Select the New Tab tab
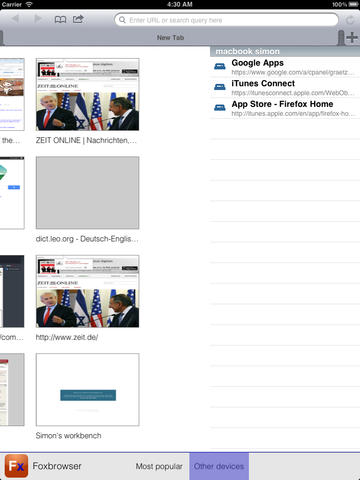The image size is (360, 480). (170, 38)
